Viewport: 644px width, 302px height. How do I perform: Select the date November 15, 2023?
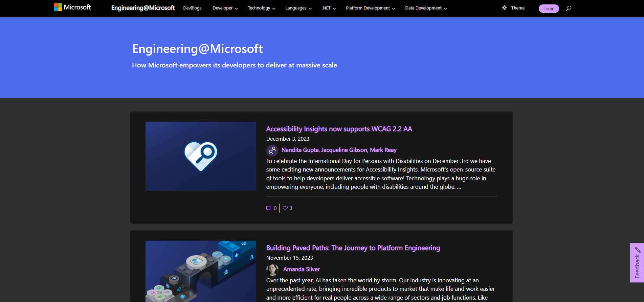click(289, 258)
